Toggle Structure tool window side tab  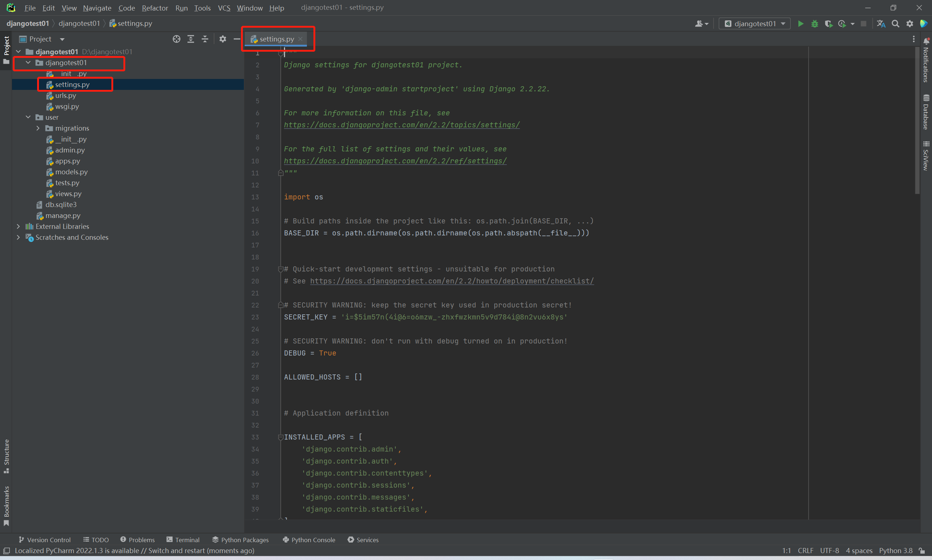coord(6,456)
